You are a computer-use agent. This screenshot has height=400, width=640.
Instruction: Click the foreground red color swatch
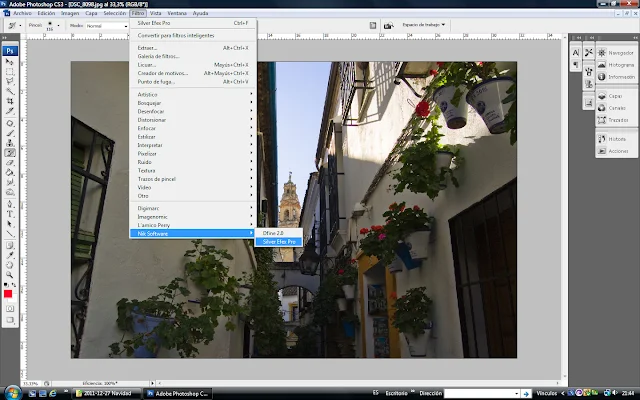8,294
